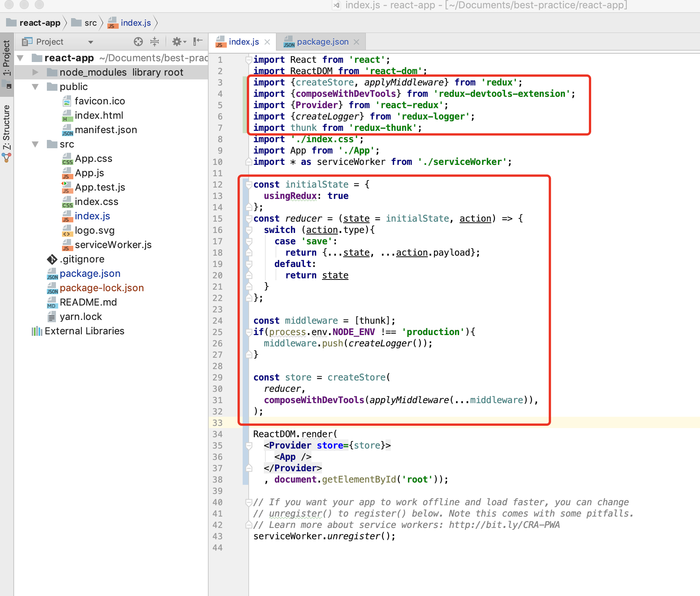Select App.test.js in the project tree
Image resolution: width=700 pixels, height=596 pixels.
click(100, 187)
